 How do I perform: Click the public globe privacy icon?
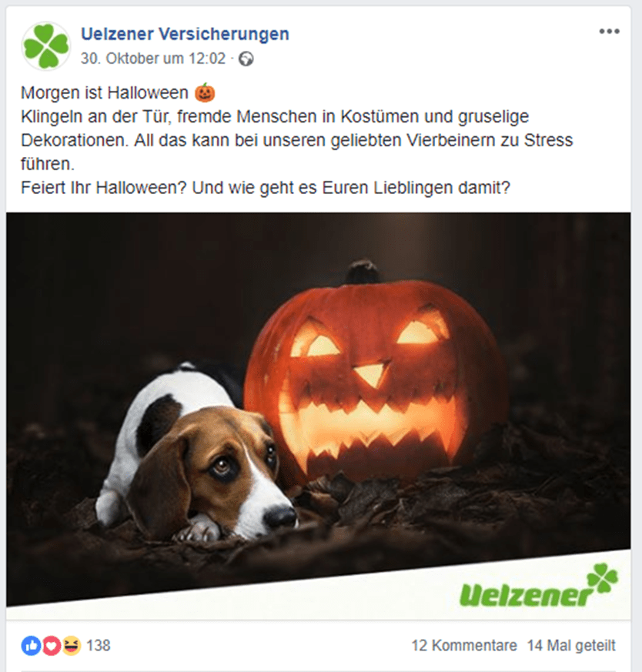[246, 59]
